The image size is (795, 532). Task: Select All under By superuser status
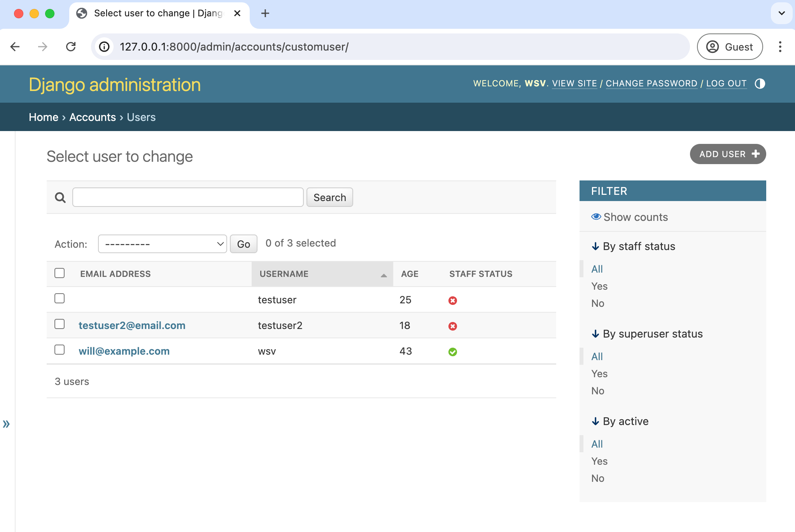[597, 356]
